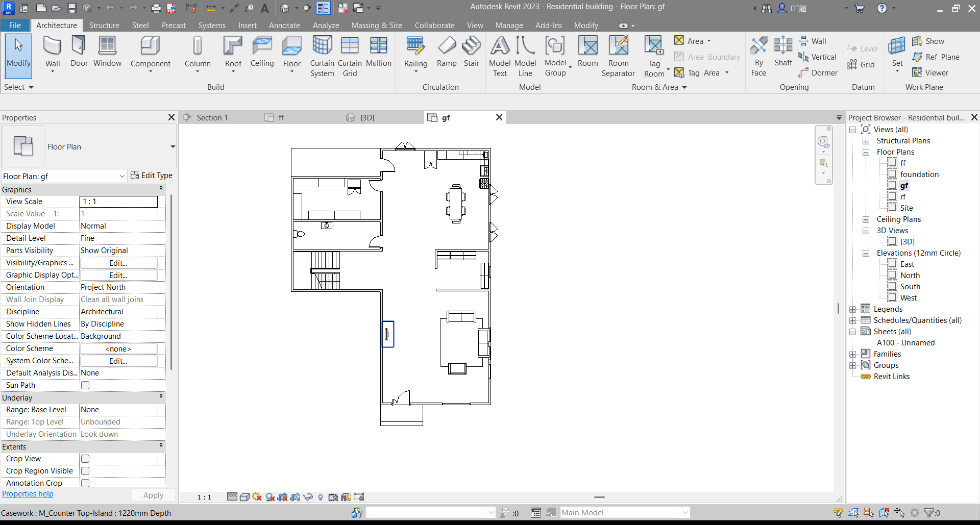Open the work plane Viewer
The width and height of the screenshot is (980, 525).
(930, 72)
